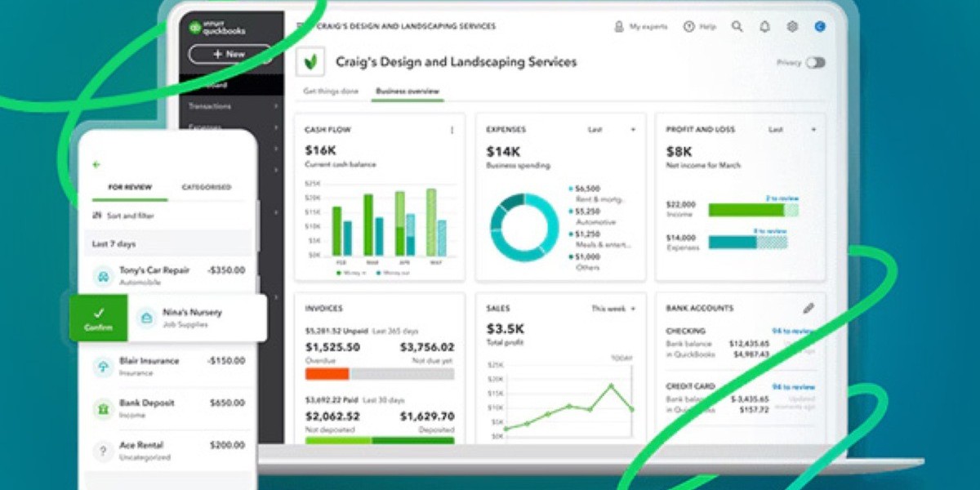Open notifications via the bell icon
The width and height of the screenshot is (980, 490).
[x=764, y=26]
